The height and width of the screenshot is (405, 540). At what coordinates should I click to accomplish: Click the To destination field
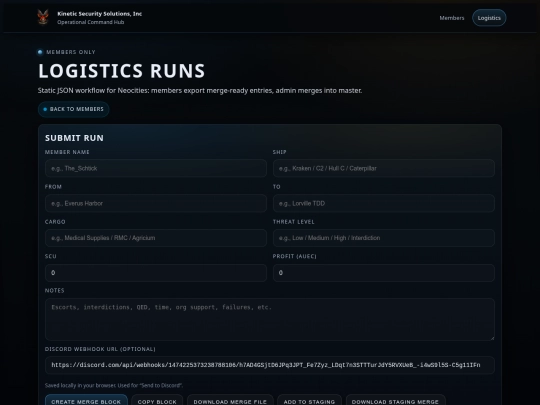[384, 203]
